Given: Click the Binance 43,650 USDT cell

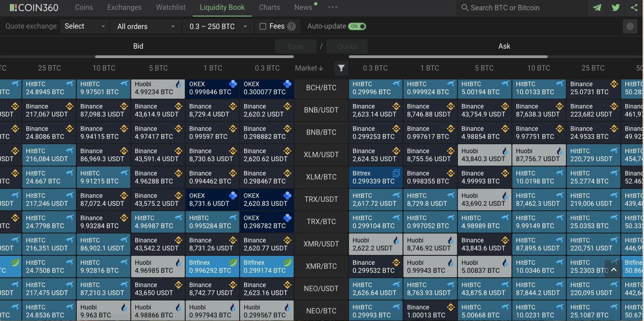Looking at the screenshot, I should 158,289.
